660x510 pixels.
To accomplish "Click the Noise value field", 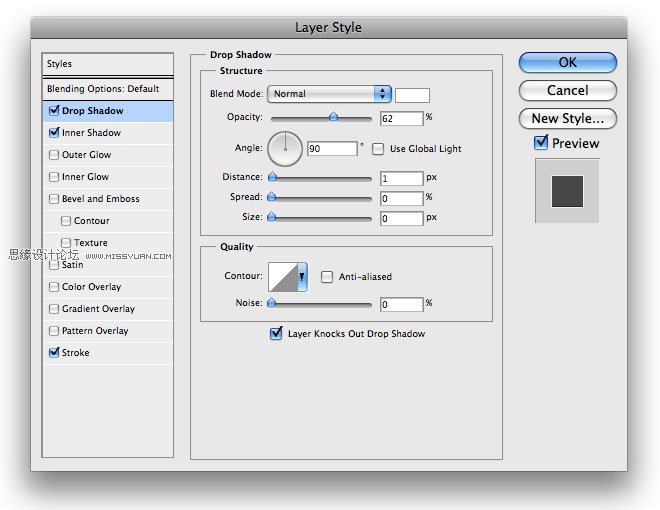I will coord(402,304).
